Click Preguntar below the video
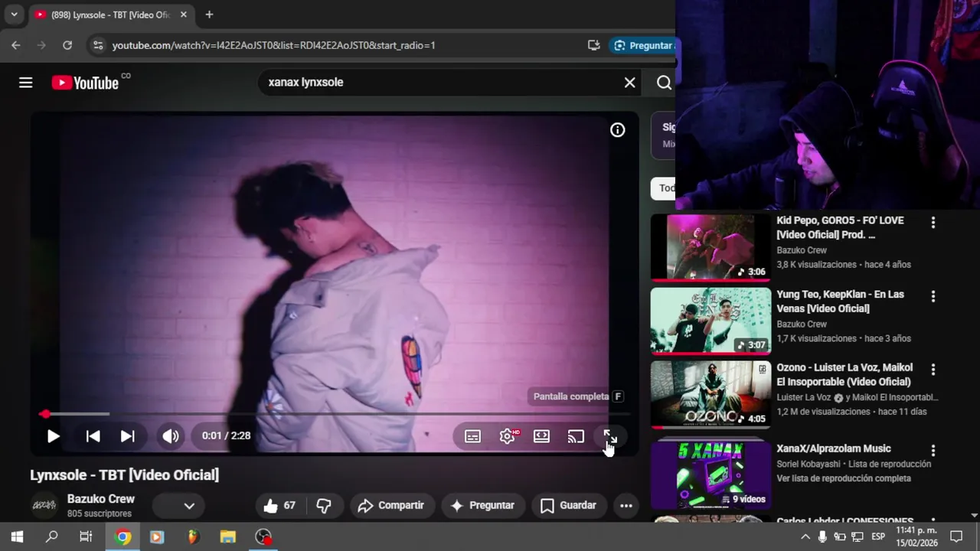The image size is (980, 551). coord(482,505)
